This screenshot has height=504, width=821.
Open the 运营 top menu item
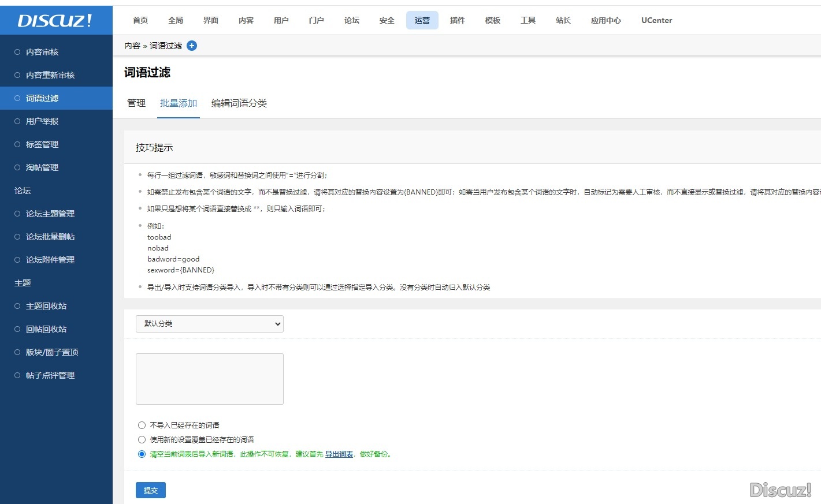click(x=422, y=20)
